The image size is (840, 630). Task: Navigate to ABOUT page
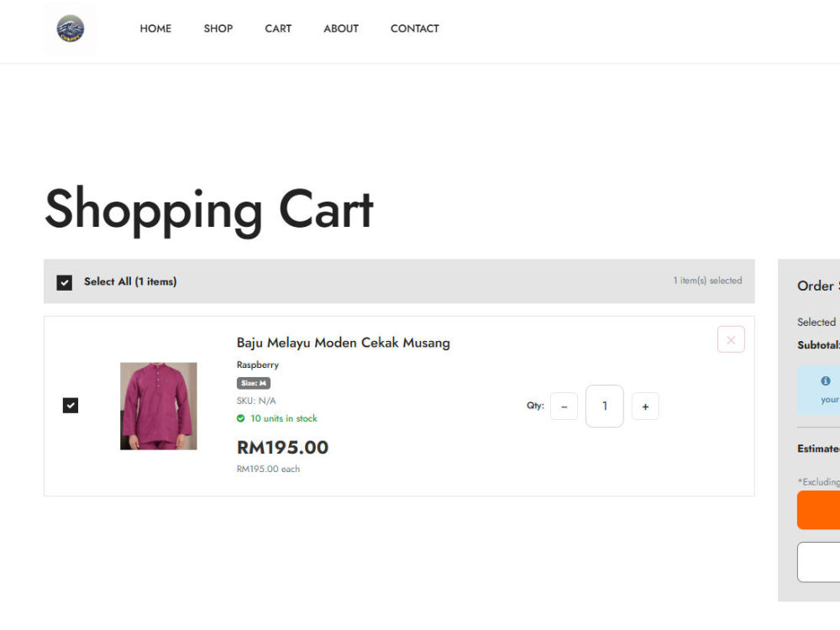[341, 29]
